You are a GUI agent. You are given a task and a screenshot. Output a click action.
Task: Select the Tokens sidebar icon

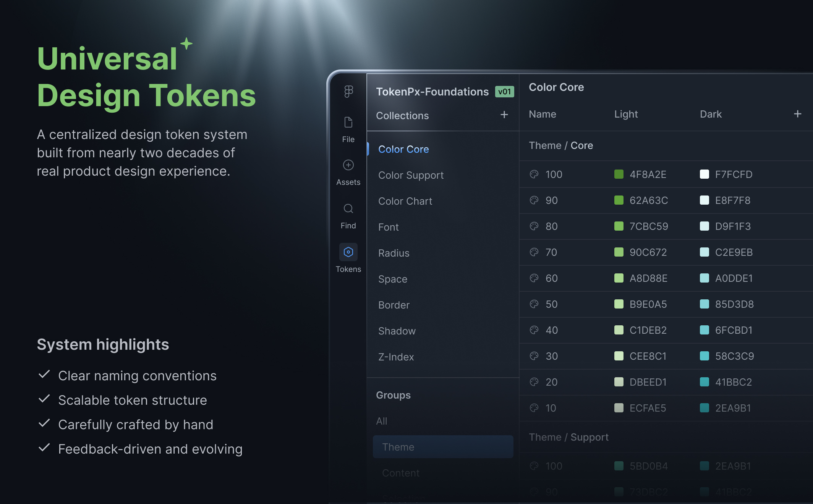click(348, 252)
